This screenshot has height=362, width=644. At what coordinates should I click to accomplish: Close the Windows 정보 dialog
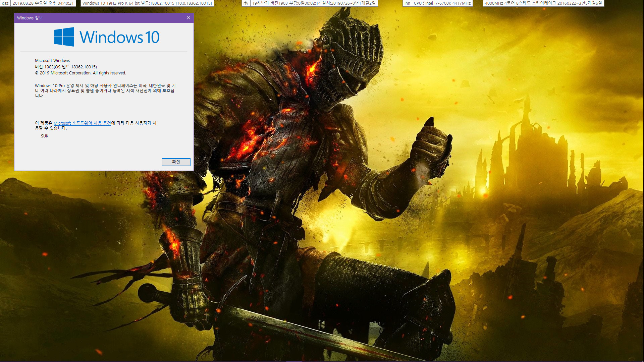coord(189,18)
